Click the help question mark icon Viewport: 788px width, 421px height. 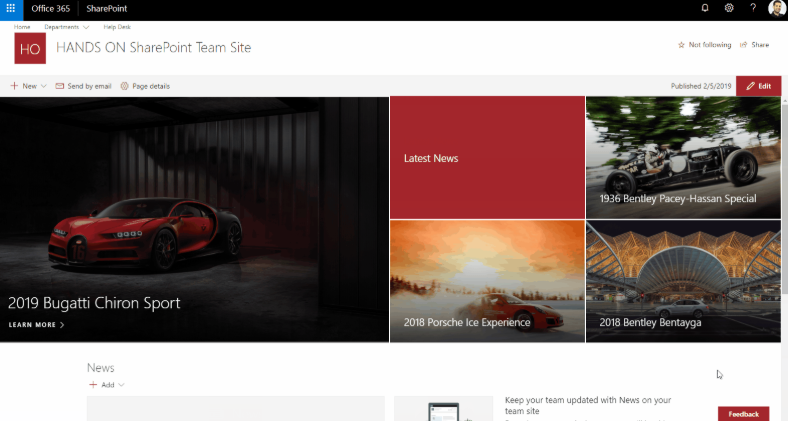[752, 8]
